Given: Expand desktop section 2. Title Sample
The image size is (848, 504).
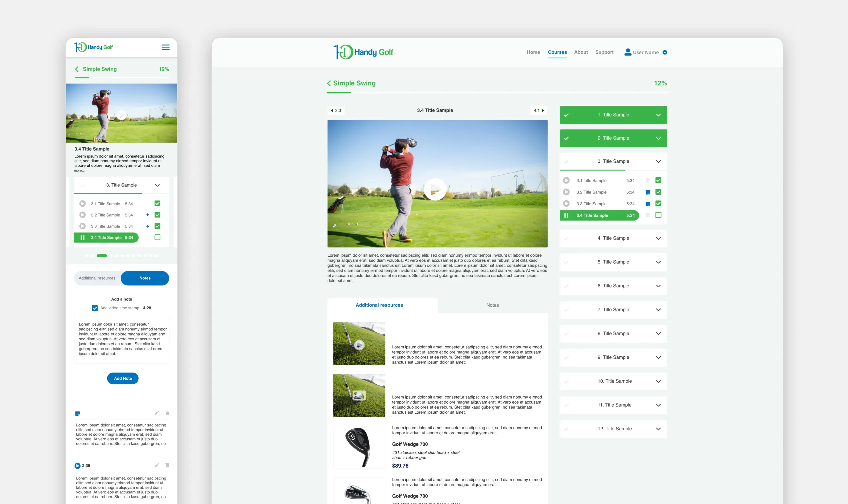Looking at the screenshot, I should (613, 138).
